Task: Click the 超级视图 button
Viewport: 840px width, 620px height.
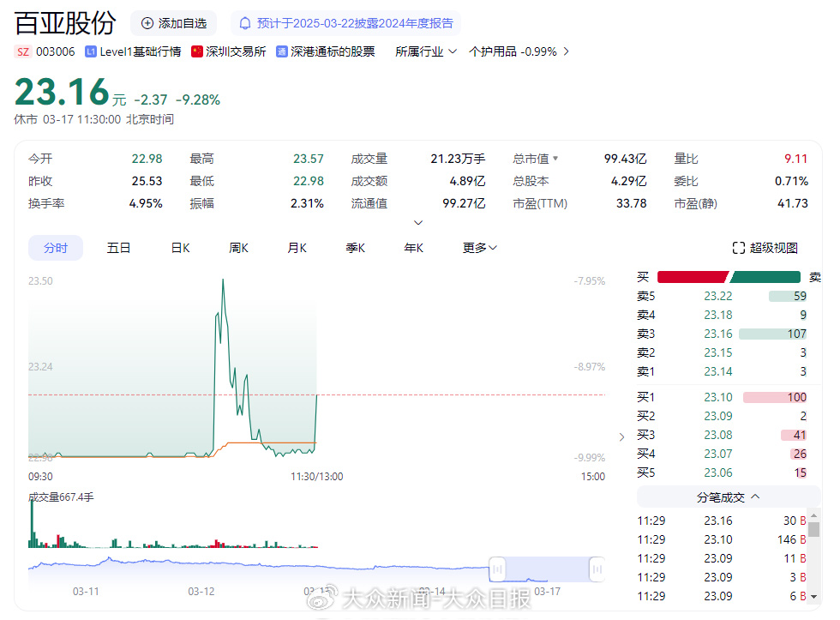Action: point(765,248)
